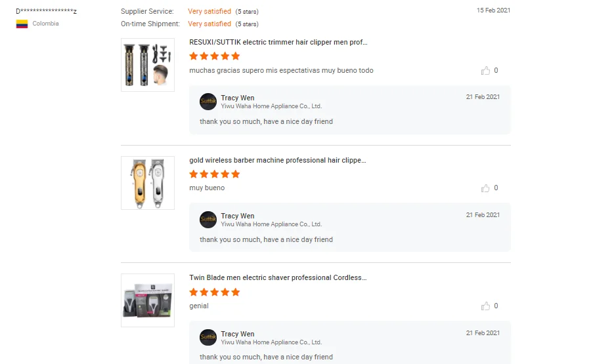
Task: Click thumbs-up icon on Twin Blade shaver review
Action: [485, 306]
